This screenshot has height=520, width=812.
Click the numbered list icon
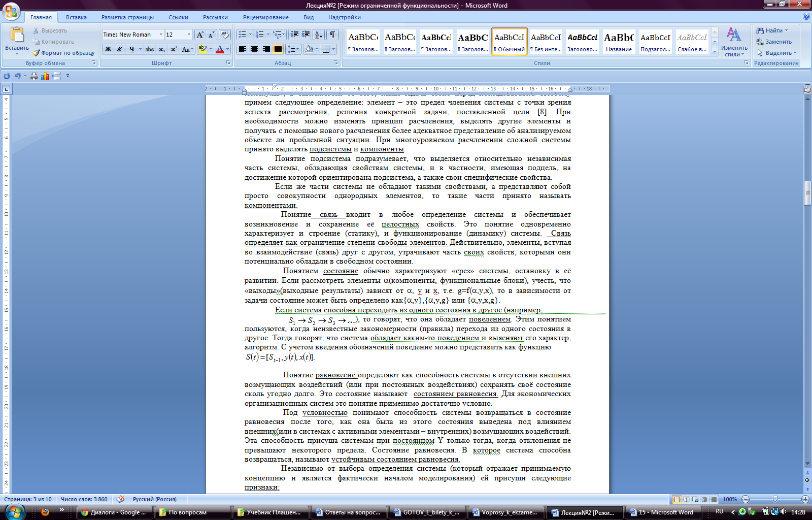coord(259,35)
